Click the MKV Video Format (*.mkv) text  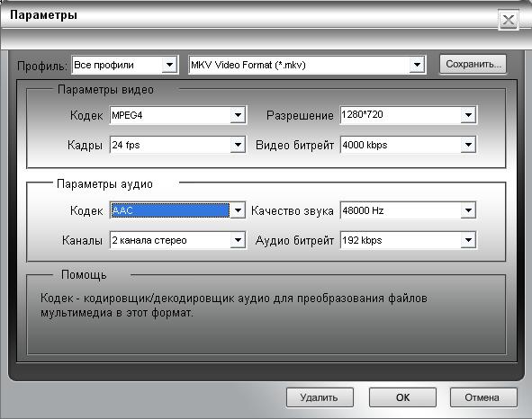click(x=248, y=65)
